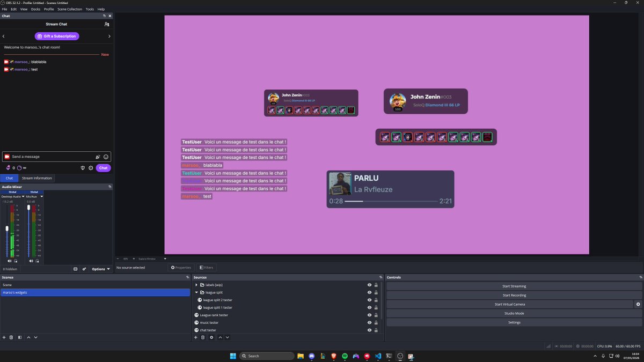Remove selected source with the trash icon
This screenshot has width=644, height=362.
[x=203, y=337]
